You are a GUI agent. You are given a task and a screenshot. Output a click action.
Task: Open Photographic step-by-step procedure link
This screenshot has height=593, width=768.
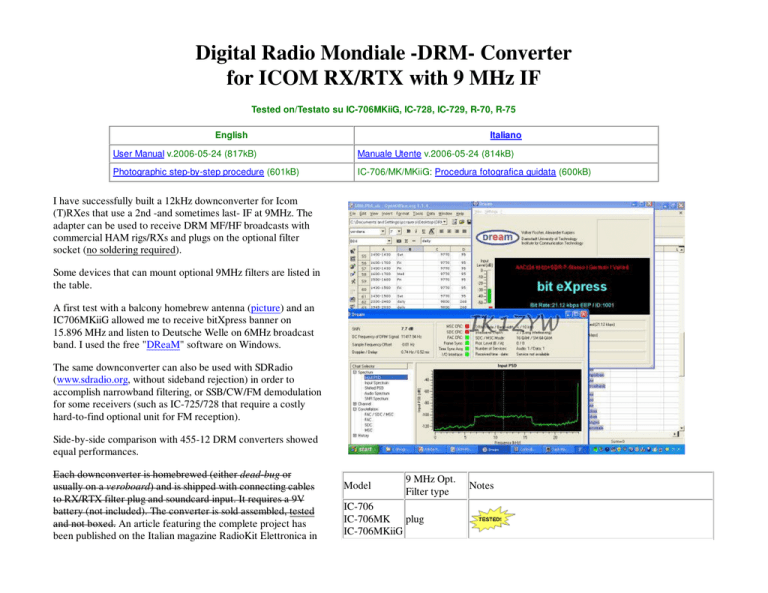tap(188, 172)
